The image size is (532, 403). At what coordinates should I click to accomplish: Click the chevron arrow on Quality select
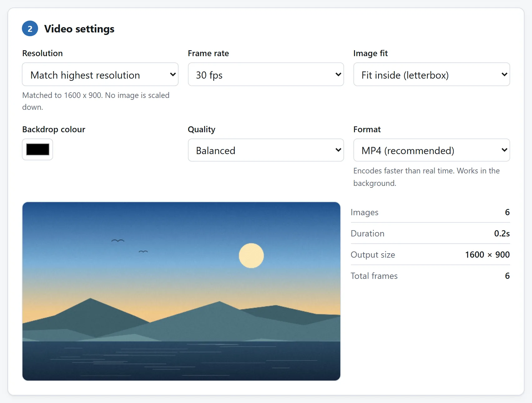click(x=338, y=150)
